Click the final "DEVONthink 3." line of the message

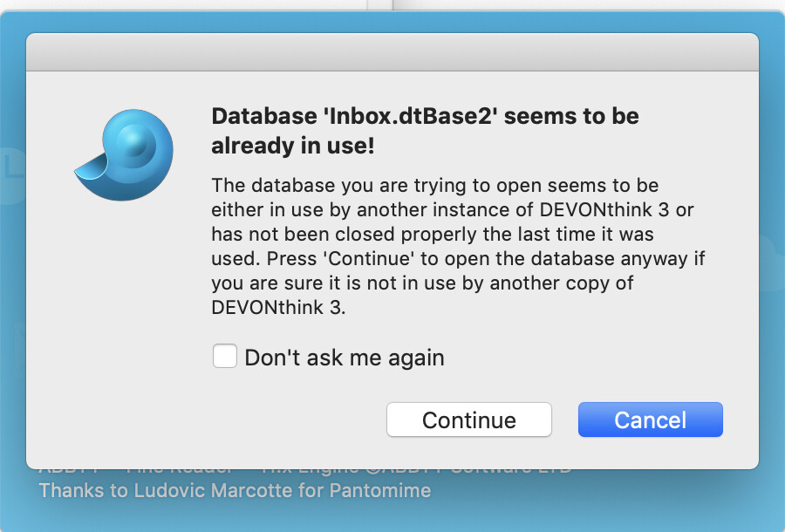coord(278,307)
